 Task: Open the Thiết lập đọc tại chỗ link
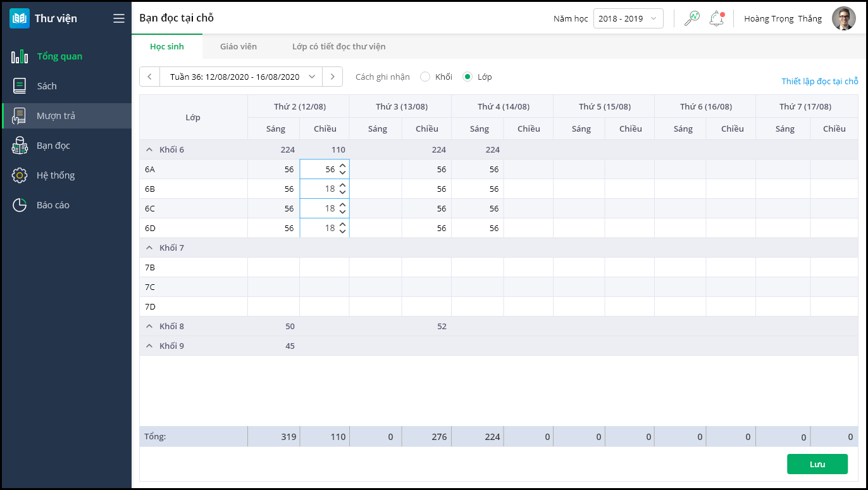click(x=819, y=81)
